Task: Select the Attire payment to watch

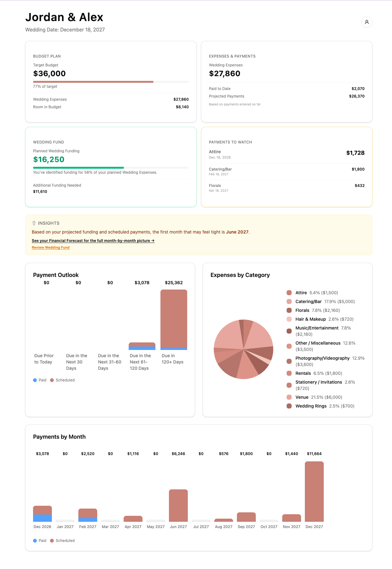Action: click(287, 154)
